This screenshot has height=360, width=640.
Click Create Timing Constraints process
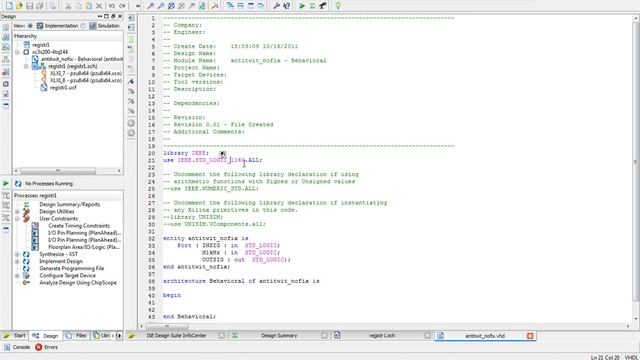coord(79,226)
